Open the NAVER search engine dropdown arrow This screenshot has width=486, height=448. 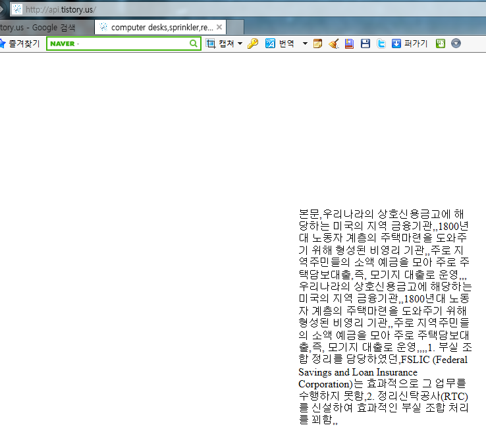(x=78, y=43)
